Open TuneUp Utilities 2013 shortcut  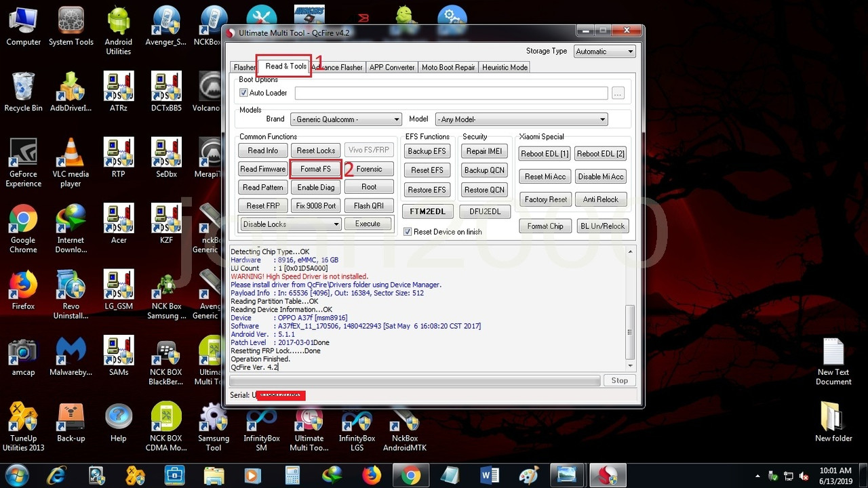point(23,427)
